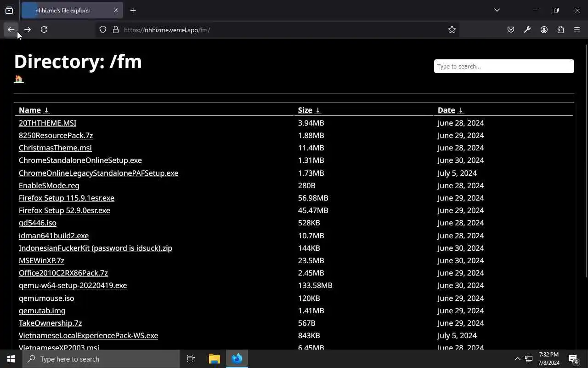Open ChromeOnlineLegacyStandalonePAFSetup.exe link
This screenshot has width=588, height=368.
(98, 173)
